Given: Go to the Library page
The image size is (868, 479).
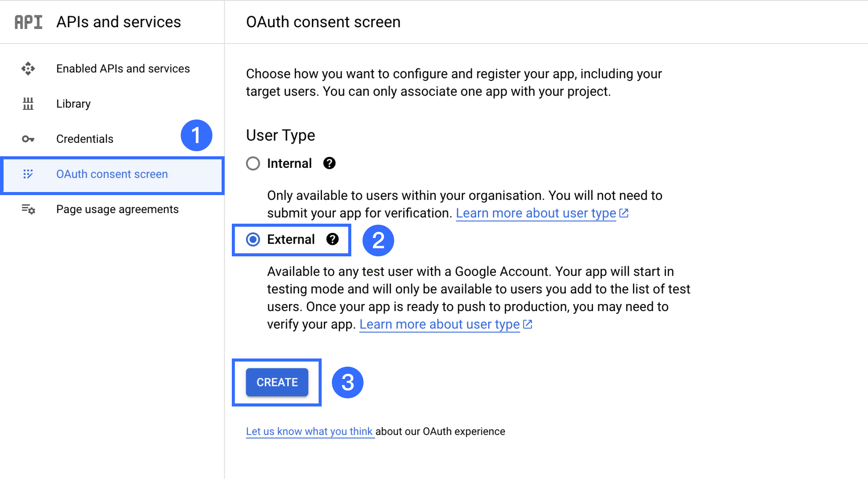Looking at the screenshot, I should point(73,103).
